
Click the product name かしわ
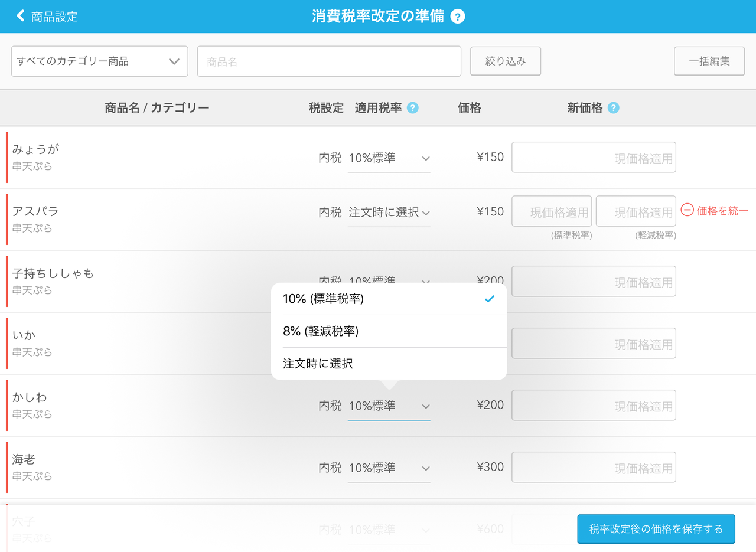(x=30, y=397)
